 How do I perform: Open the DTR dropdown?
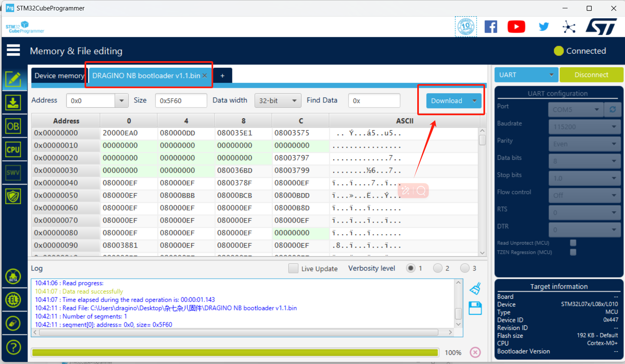[x=585, y=230]
